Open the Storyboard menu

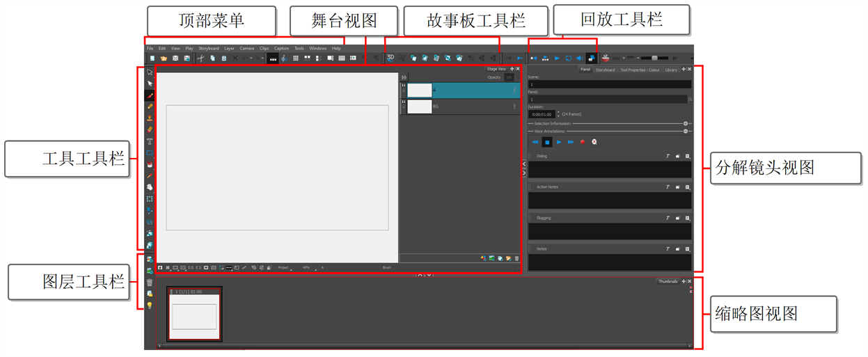[208, 48]
